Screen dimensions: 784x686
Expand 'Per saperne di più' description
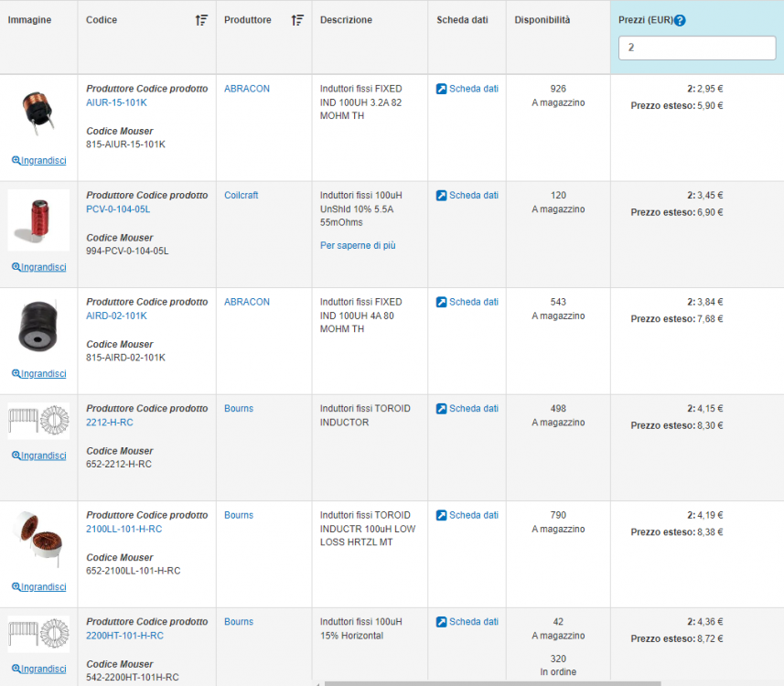click(x=358, y=246)
